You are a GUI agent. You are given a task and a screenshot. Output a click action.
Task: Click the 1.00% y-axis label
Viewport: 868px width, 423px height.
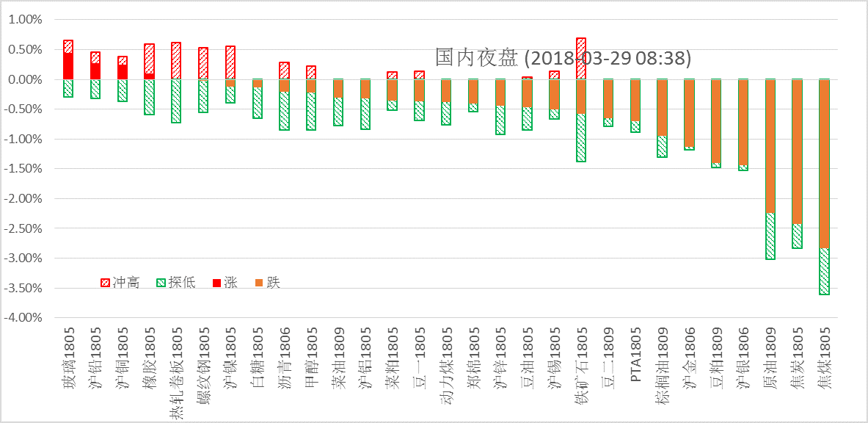pos(26,20)
